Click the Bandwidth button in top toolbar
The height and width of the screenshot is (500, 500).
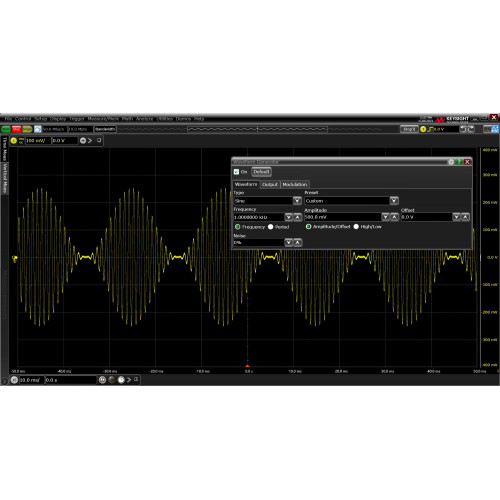click(x=105, y=129)
